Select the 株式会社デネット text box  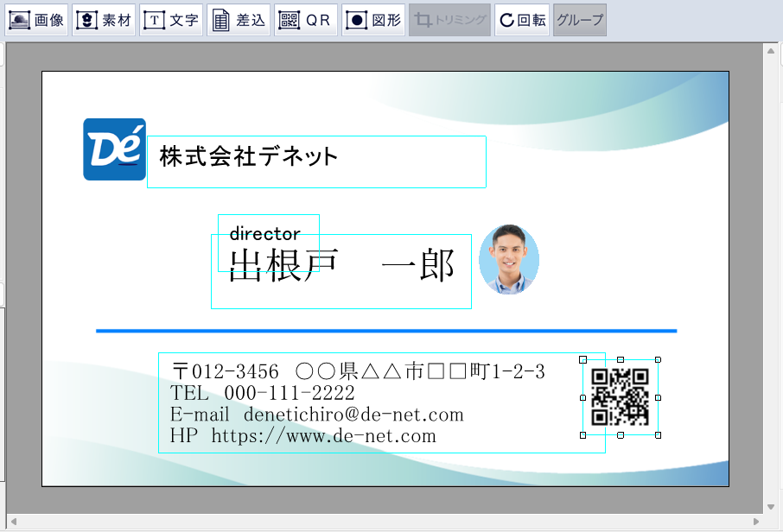coord(316,161)
